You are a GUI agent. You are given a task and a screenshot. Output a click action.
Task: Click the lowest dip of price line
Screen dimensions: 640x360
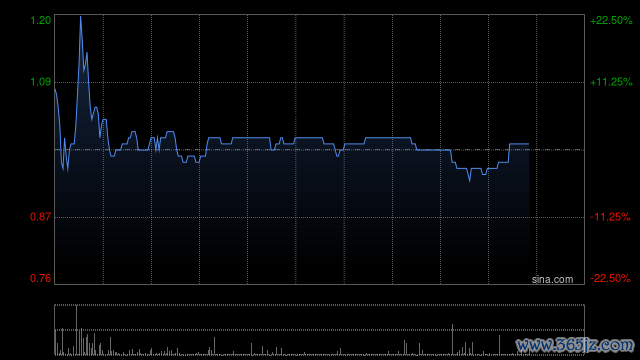[470, 180]
